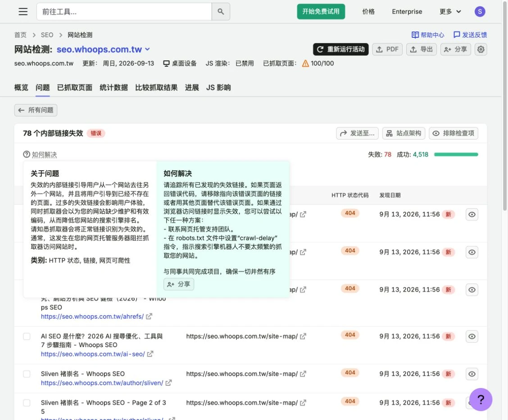Toggle eye icon in Sliven 褚崇名 row

472,374
